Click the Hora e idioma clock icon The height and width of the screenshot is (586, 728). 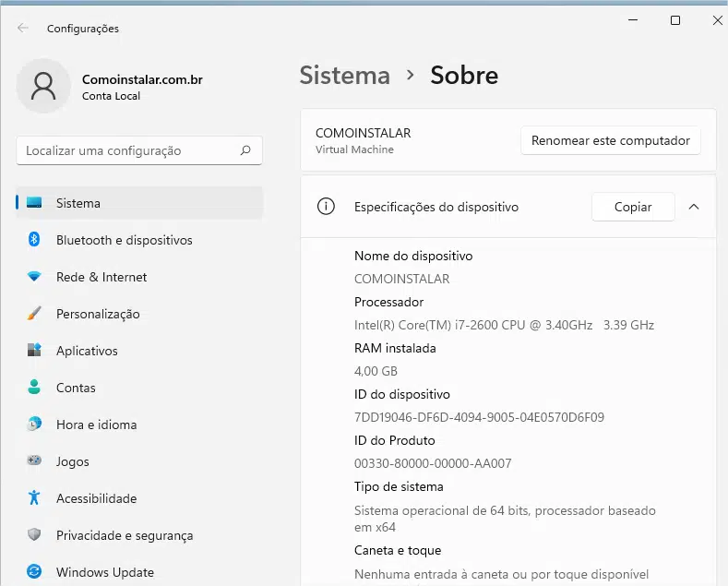click(34, 424)
